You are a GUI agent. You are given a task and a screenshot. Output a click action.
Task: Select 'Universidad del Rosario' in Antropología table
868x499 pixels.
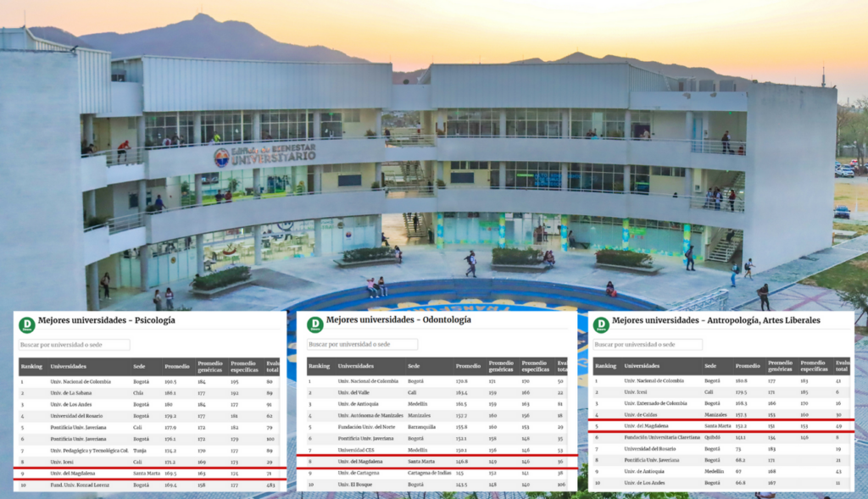(x=650, y=449)
